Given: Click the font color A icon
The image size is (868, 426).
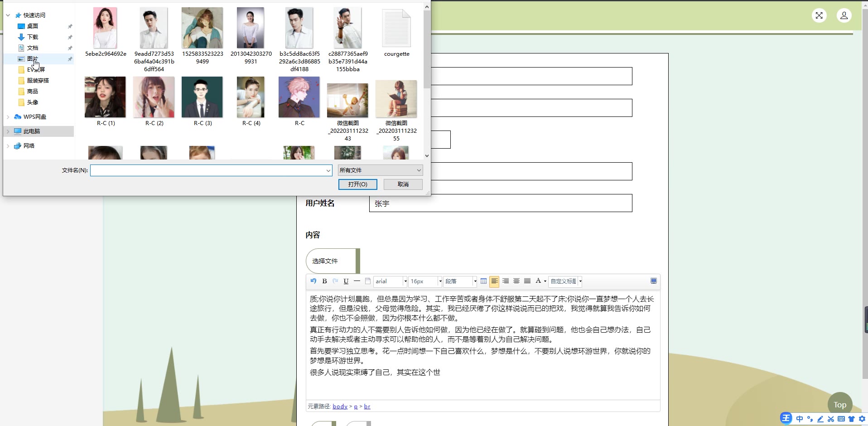Looking at the screenshot, I should tap(538, 281).
